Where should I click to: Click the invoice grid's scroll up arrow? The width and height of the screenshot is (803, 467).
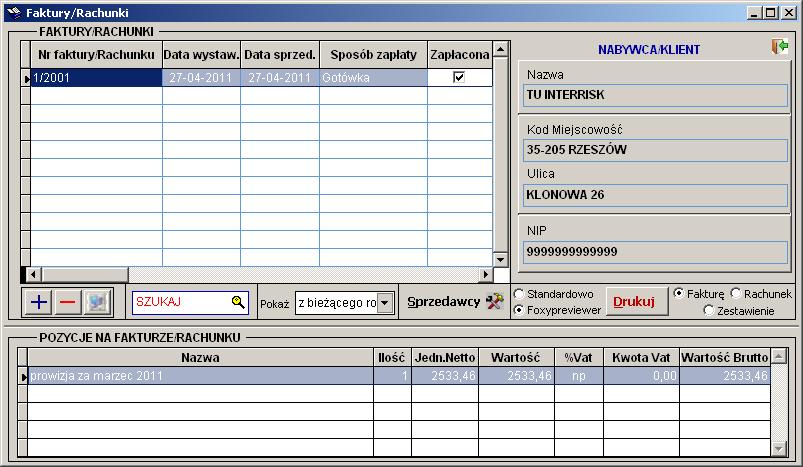tap(500, 49)
